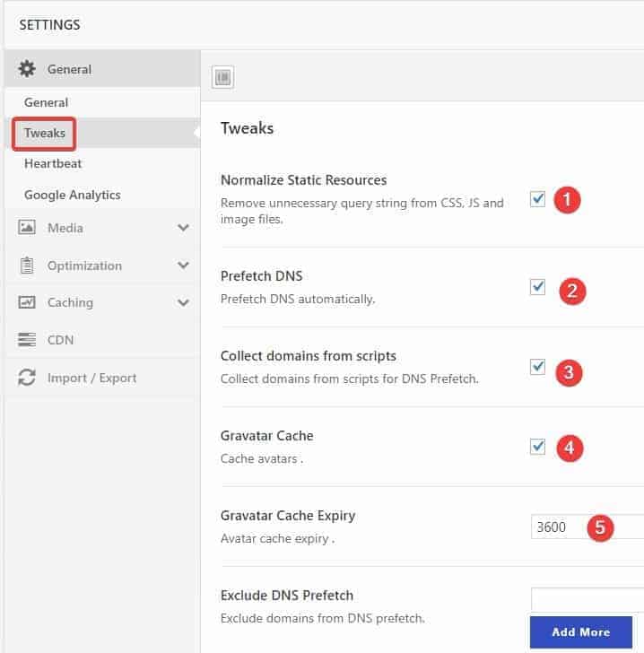
Task: Go to the Caching settings section
Action: click(x=102, y=302)
